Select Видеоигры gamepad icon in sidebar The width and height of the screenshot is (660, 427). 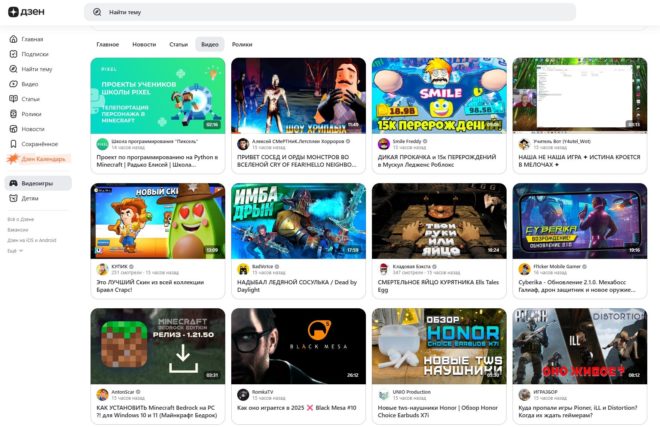[x=13, y=183]
